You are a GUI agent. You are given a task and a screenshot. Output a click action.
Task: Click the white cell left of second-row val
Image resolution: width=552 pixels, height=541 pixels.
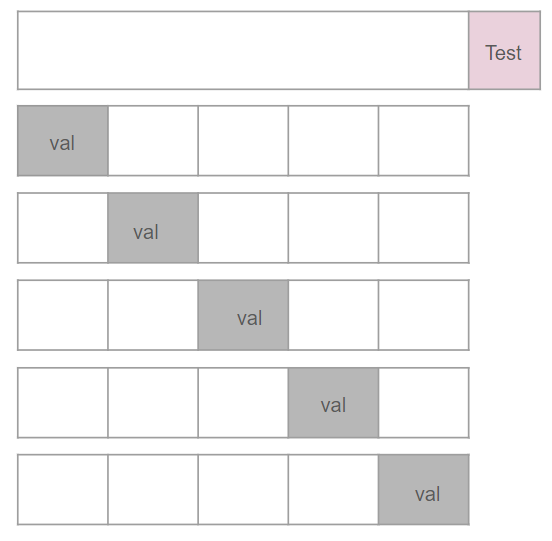(63, 228)
